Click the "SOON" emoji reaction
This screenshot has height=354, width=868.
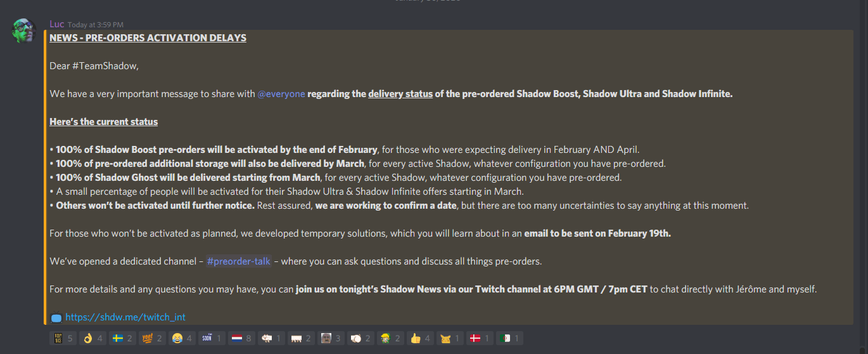coord(212,339)
